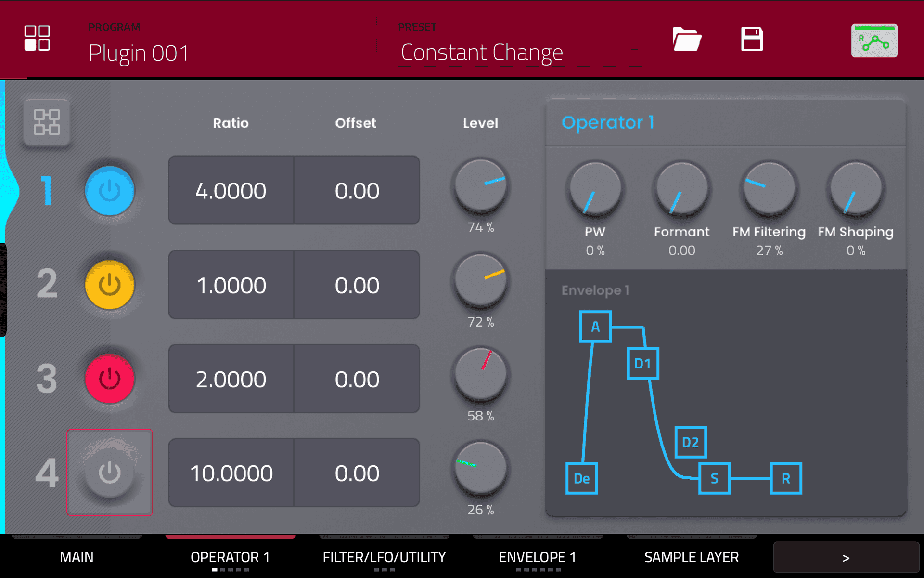Open the FM algorithm matrix icon

tap(47, 122)
